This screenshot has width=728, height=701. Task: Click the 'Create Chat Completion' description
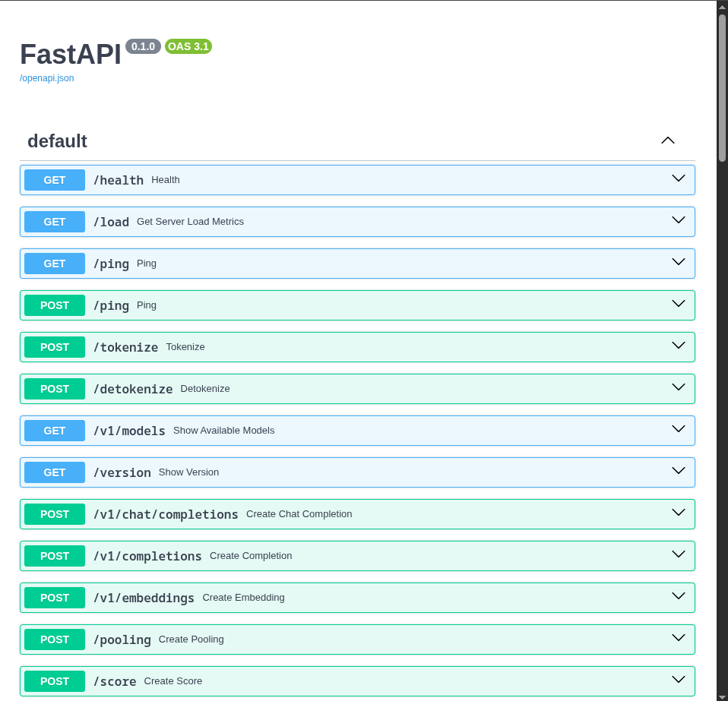(299, 513)
